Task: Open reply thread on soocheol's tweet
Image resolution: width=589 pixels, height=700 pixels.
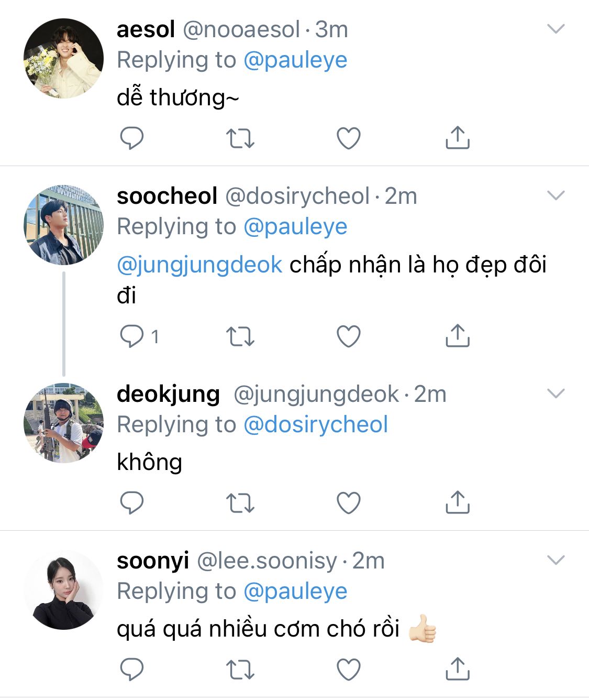Action: [x=132, y=336]
